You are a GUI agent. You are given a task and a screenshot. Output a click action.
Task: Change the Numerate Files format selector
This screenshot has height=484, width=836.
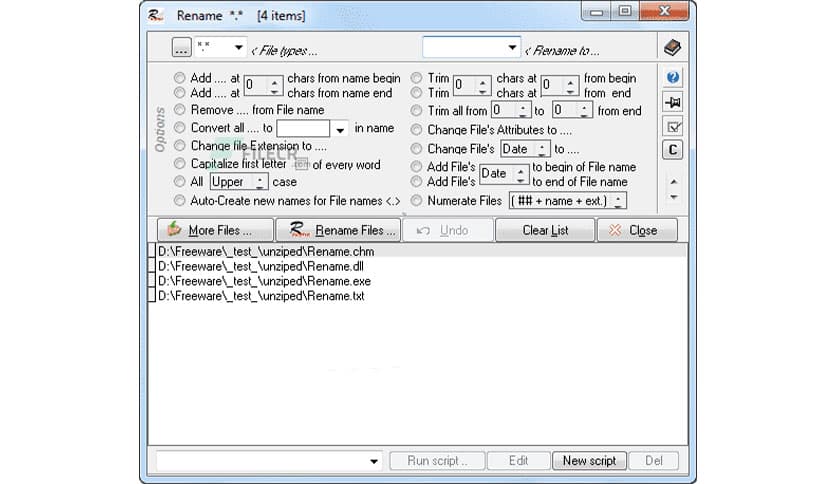click(x=567, y=200)
